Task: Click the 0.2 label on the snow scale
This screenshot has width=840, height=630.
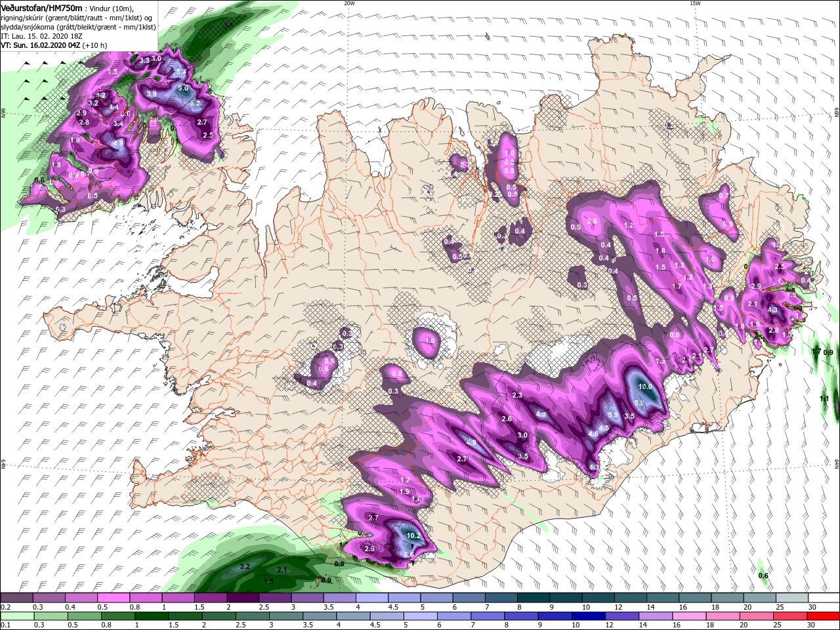Action: pos(5,607)
